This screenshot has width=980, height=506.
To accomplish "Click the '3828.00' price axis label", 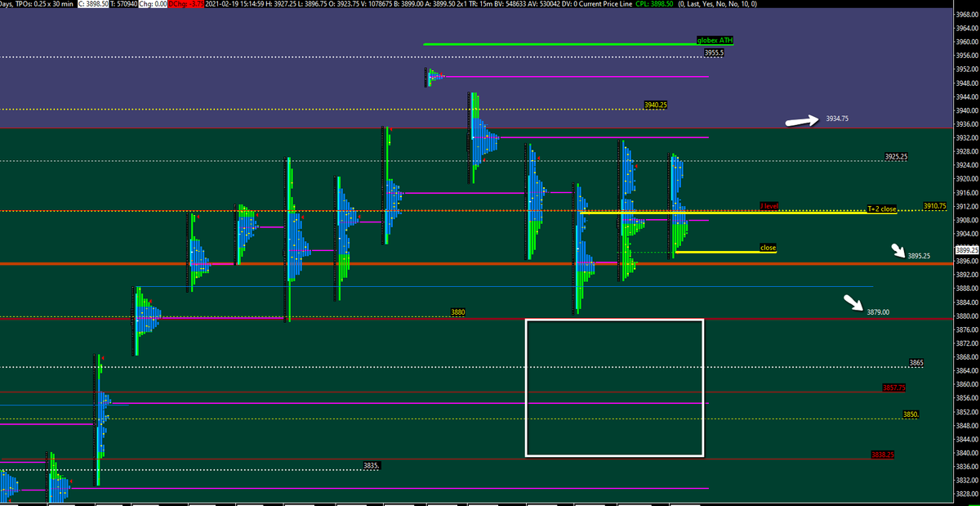I will tap(967, 494).
